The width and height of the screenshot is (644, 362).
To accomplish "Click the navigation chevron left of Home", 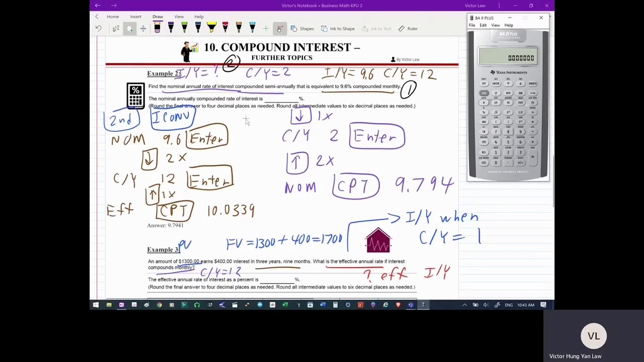I will click(97, 17).
